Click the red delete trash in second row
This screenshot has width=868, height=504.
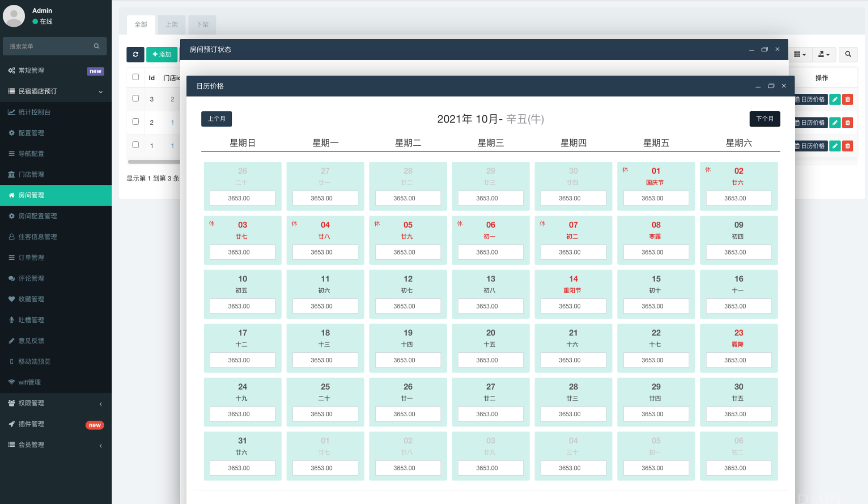(847, 123)
